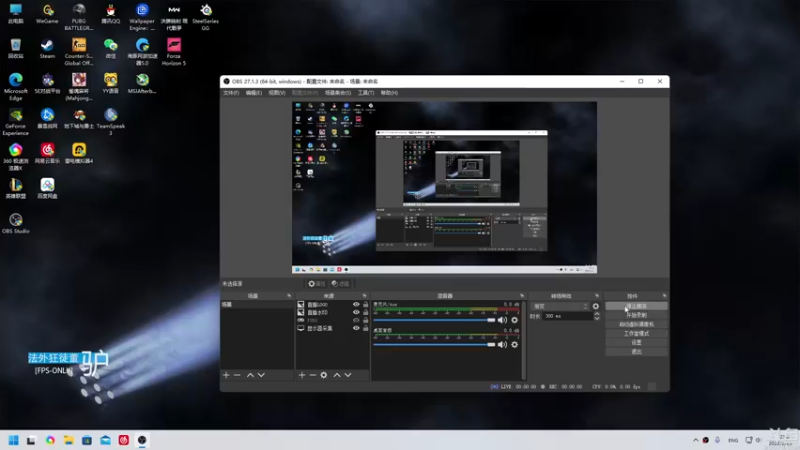
Task: Move the selected source up
Action: (337, 375)
